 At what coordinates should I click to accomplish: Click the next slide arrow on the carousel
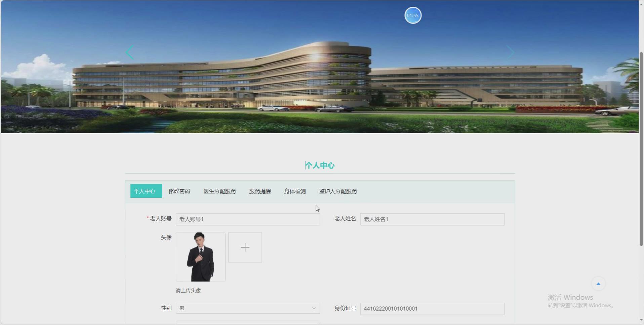(510, 52)
